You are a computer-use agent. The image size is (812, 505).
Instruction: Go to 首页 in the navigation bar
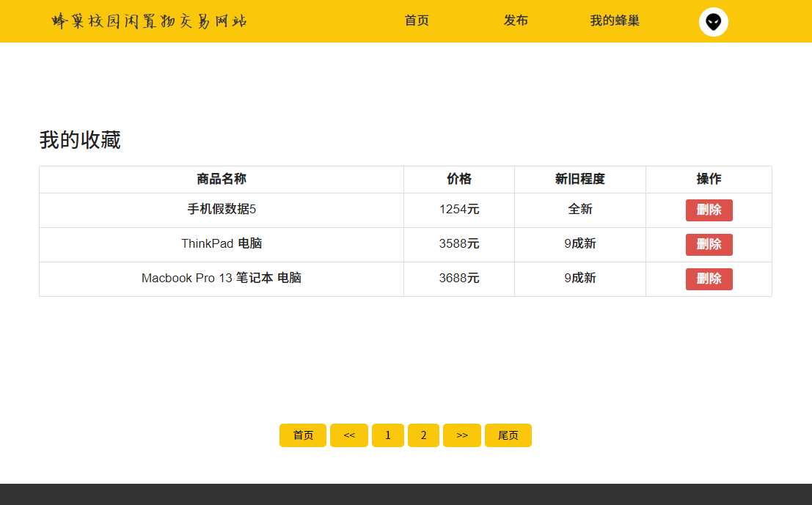[417, 21]
